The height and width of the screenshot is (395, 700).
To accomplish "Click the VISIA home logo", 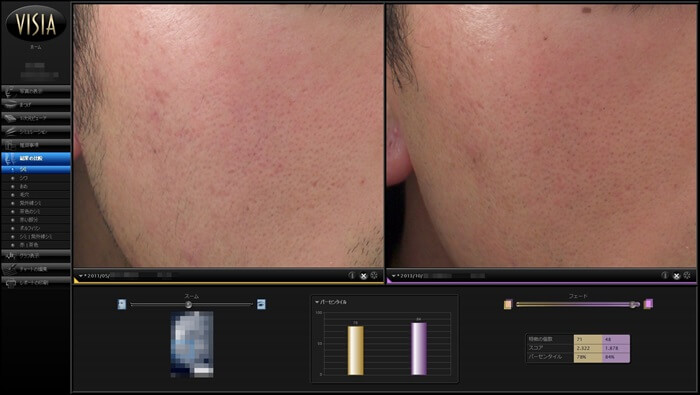I will coord(36,24).
